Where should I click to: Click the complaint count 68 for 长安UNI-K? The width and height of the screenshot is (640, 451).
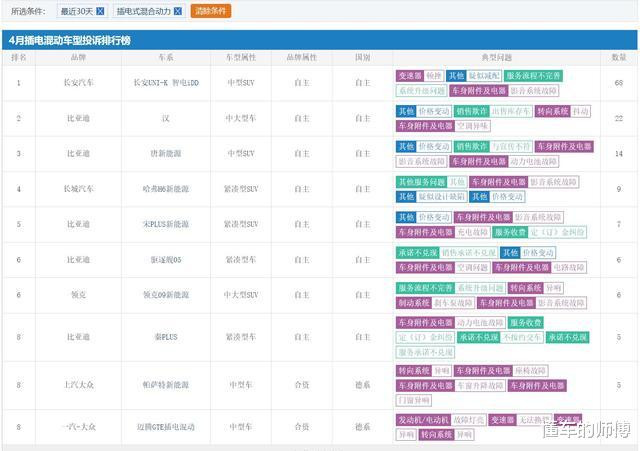(x=619, y=83)
